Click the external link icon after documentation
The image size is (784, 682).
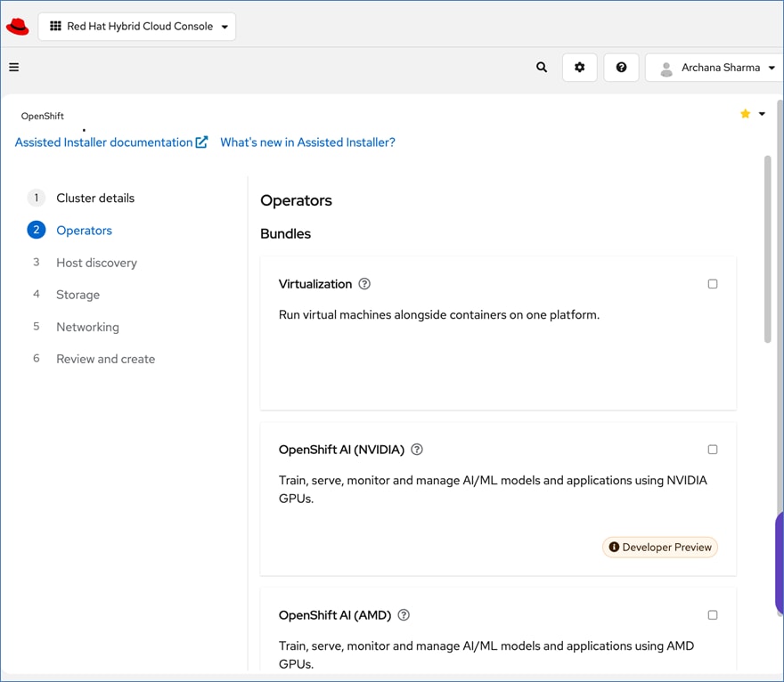pyautogui.click(x=201, y=142)
